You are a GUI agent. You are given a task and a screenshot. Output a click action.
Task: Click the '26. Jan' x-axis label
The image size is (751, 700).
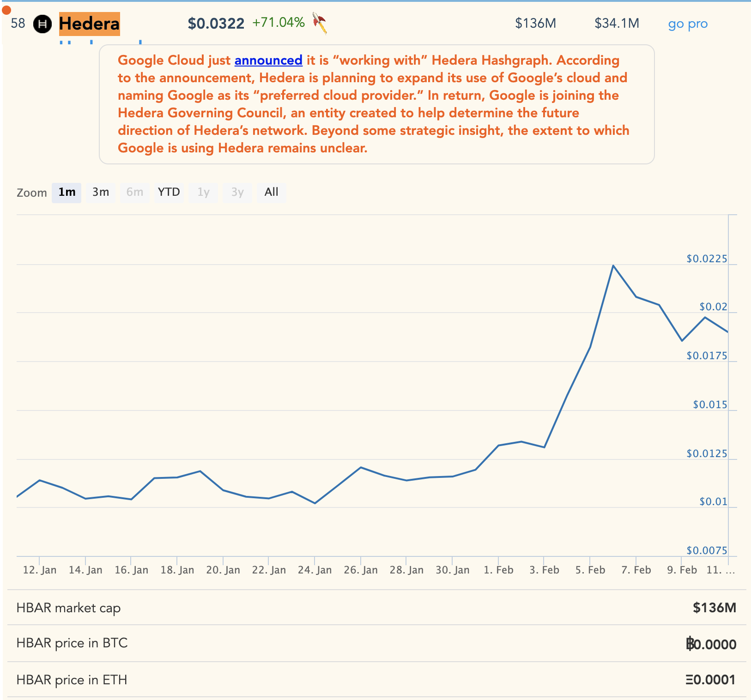[x=361, y=570]
